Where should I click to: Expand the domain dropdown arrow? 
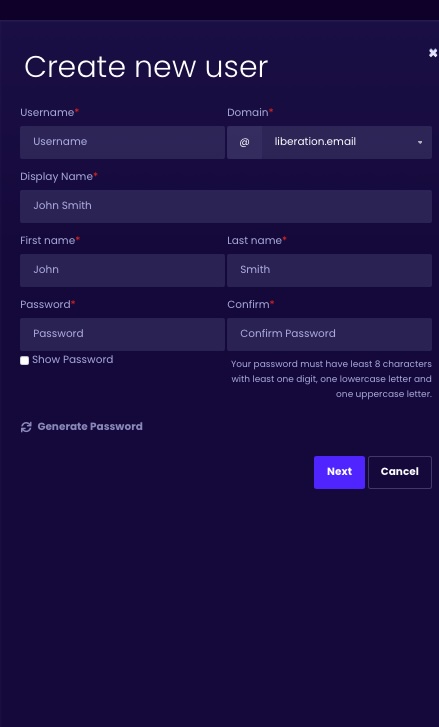420,142
